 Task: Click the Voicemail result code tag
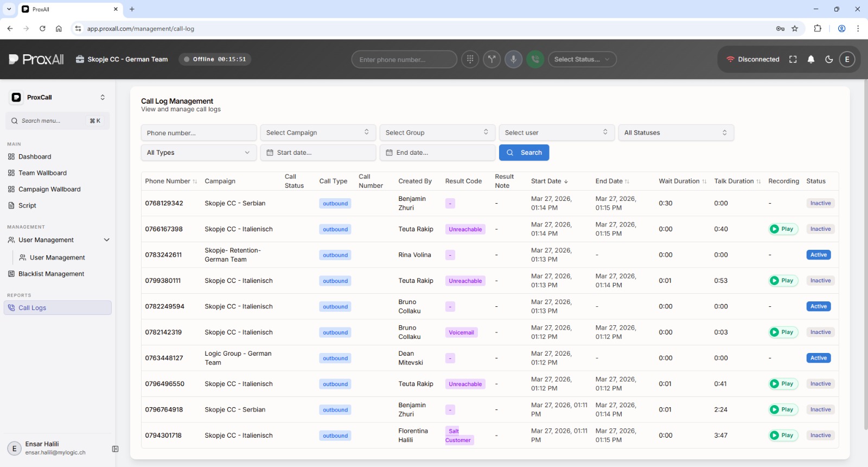tap(461, 332)
